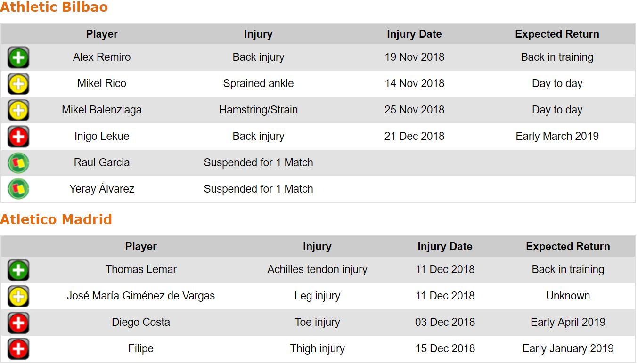Click green status icon beside Thomas Lemar
The width and height of the screenshot is (638, 364).
(18, 270)
